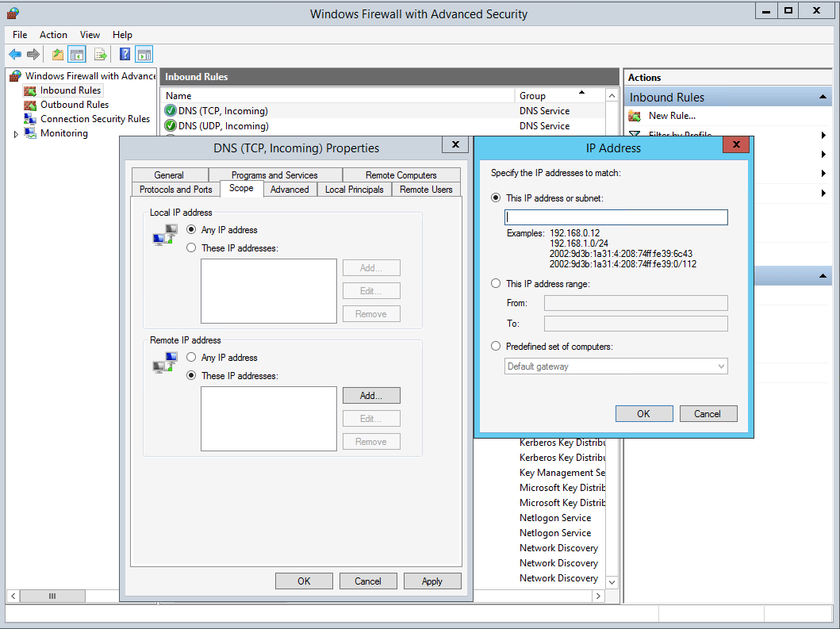Collapse the Inbound Rules actions section
Viewport: 840px width, 629px height.
point(823,97)
